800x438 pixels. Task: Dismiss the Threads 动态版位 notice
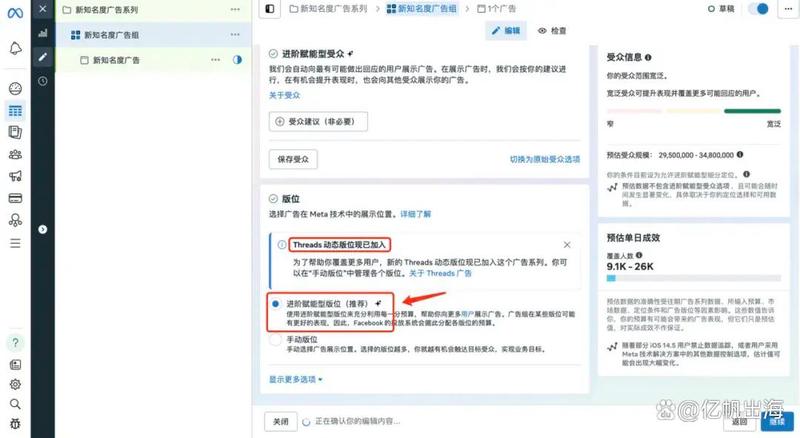(x=567, y=244)
